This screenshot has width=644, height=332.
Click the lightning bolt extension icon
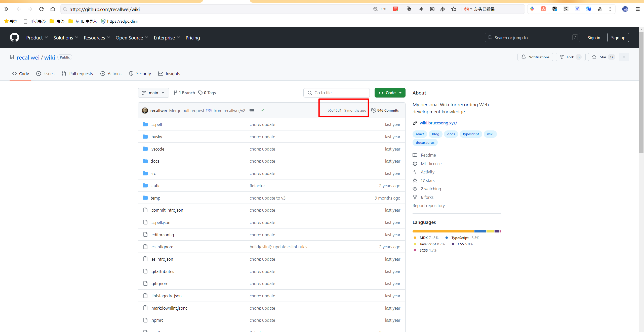(x=421, y=9)
